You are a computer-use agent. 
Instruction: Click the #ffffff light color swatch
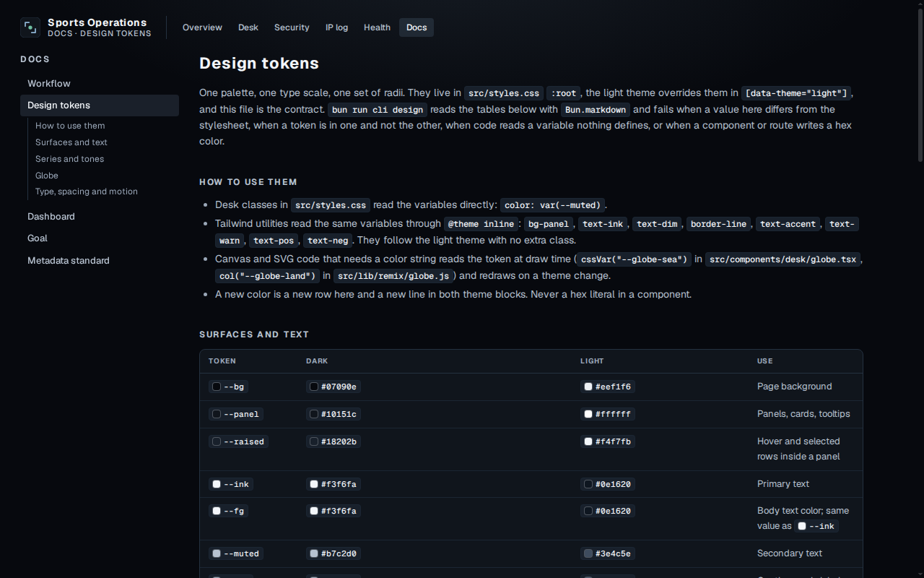pos(588,414)
